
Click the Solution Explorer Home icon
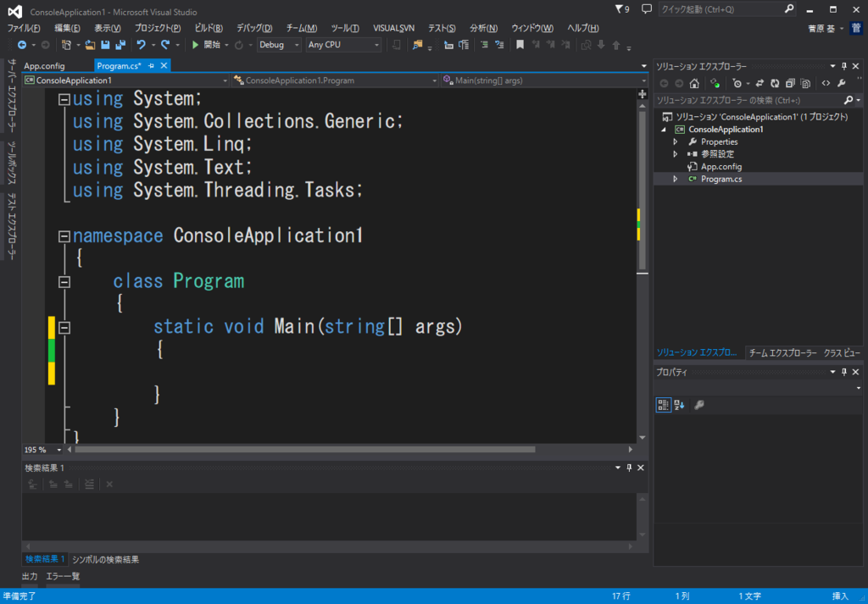[x=694, y=84]
